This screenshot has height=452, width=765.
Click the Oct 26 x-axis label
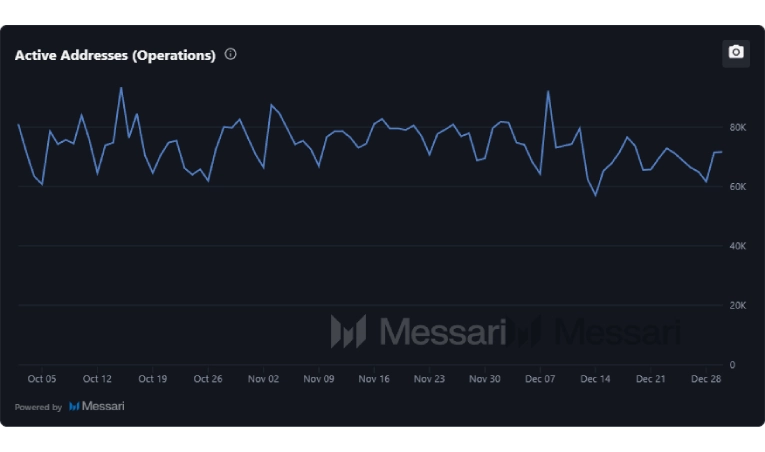208,379
